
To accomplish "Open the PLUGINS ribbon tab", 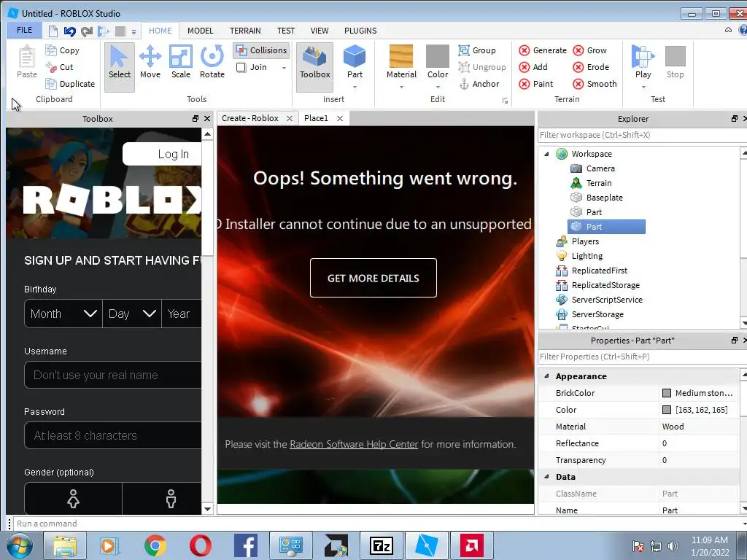I will click(360, 31).
